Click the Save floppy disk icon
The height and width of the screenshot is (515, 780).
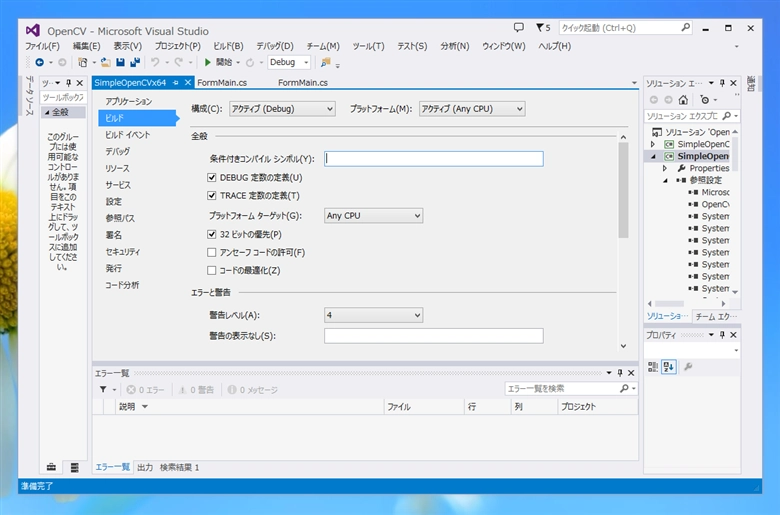[x=120, y=62]
